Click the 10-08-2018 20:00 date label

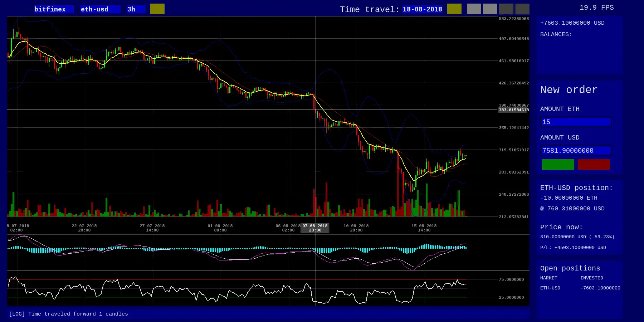pyautogui.click(x=356, y=228)
